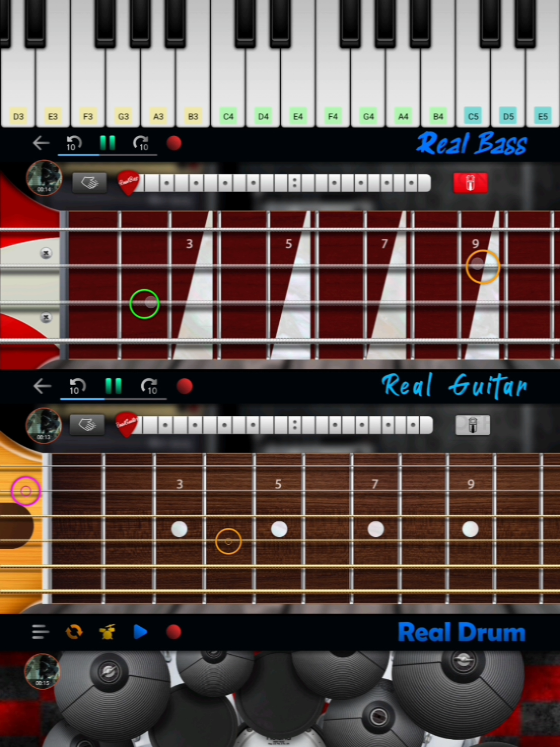Play the black key between F3 and G3
Screen dimensions: 560x747
[105, 24]
